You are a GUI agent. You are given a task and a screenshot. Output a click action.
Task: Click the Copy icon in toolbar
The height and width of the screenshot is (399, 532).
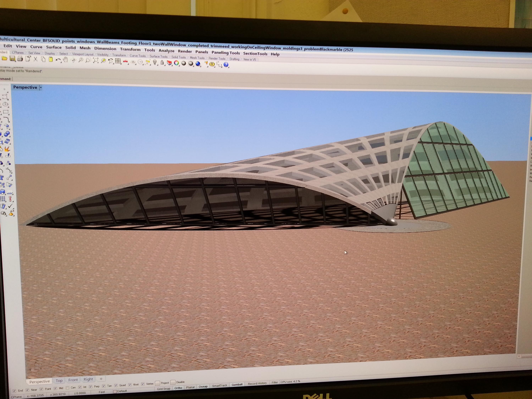coord(43,59)
